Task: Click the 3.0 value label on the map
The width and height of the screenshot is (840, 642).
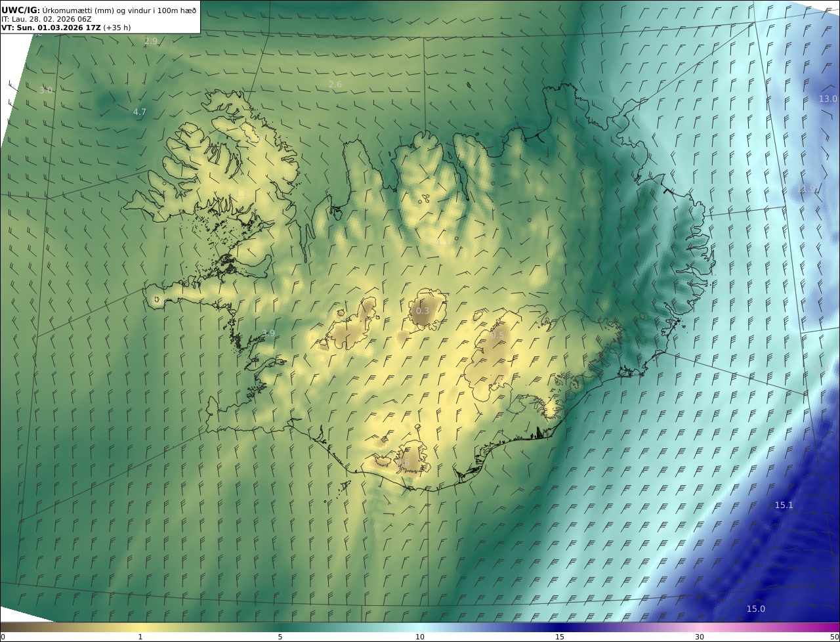Action: [x=46, y=90]
